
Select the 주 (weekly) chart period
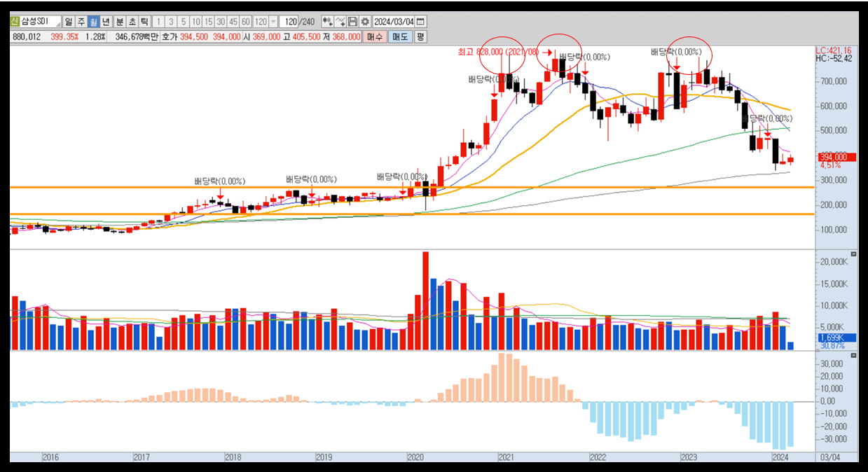coord(81,22)
